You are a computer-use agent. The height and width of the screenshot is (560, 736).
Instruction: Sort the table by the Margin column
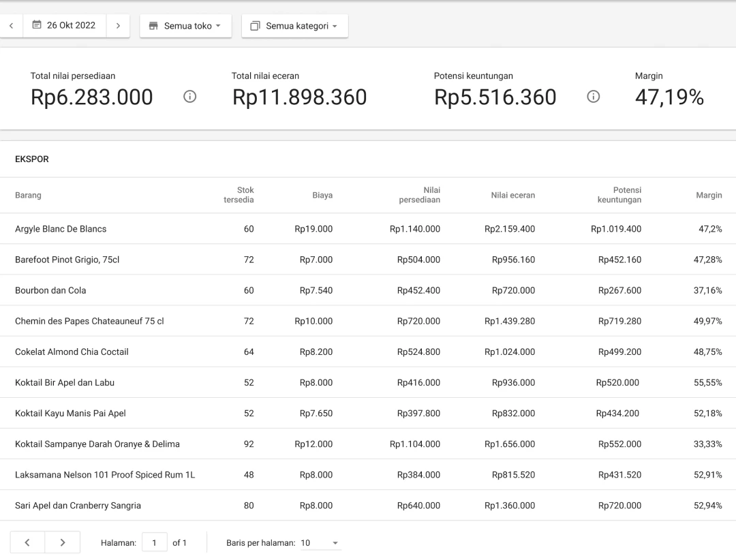709,196
